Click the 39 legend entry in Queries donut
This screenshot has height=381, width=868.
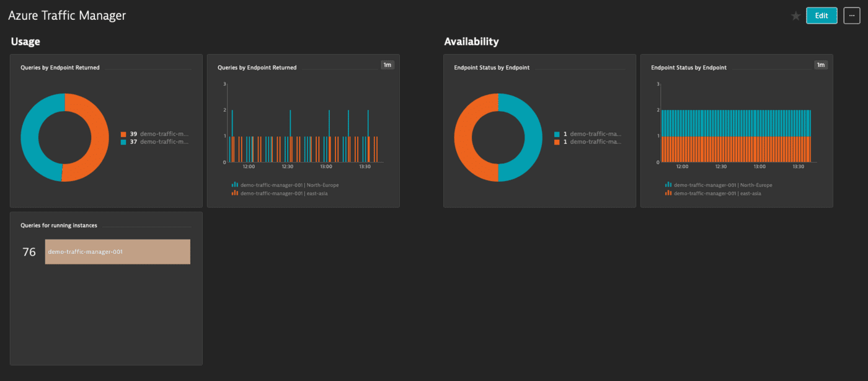(155, 134)
